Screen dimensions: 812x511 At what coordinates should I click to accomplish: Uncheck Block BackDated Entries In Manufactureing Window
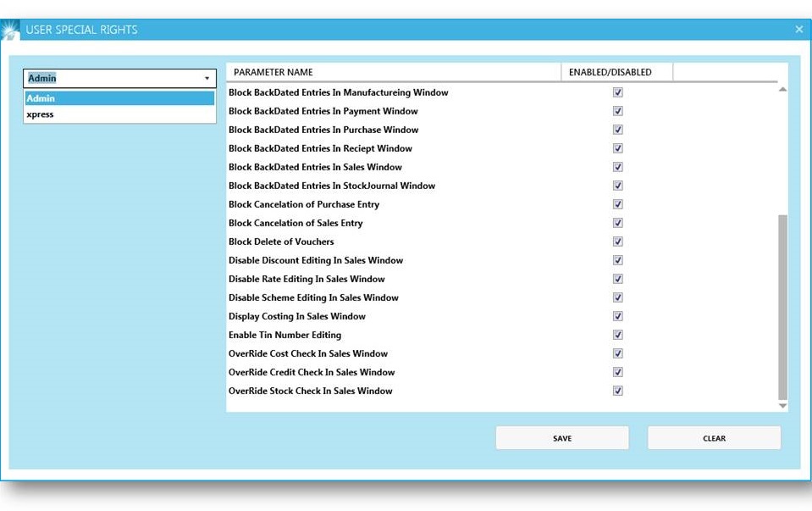click(x=617, y=92)
